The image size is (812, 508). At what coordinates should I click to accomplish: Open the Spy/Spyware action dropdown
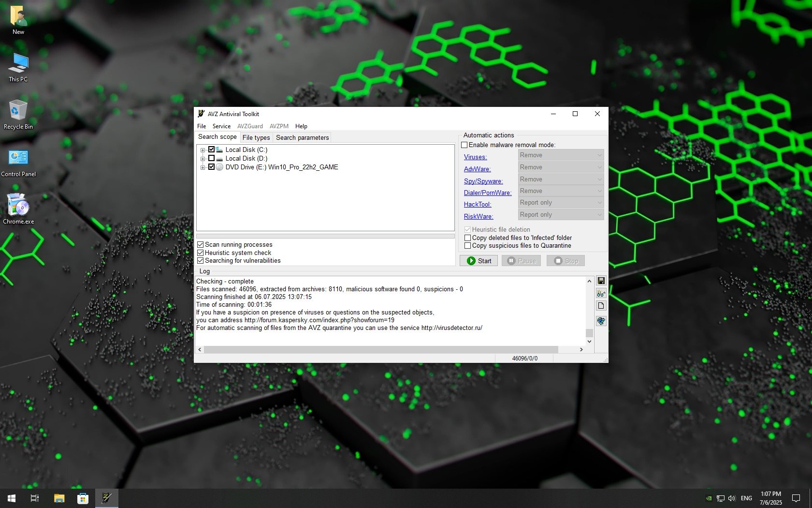(x=561, y=179)
